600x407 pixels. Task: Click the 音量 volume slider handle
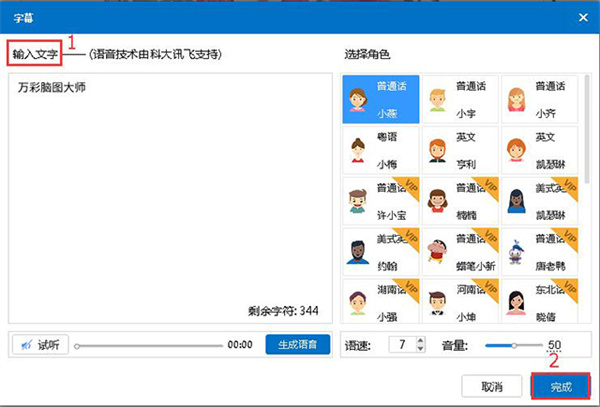click(x=514, y=345)
